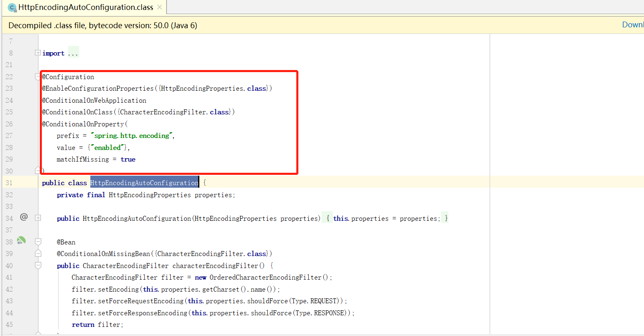Click 'return filter;' statement

98,325
